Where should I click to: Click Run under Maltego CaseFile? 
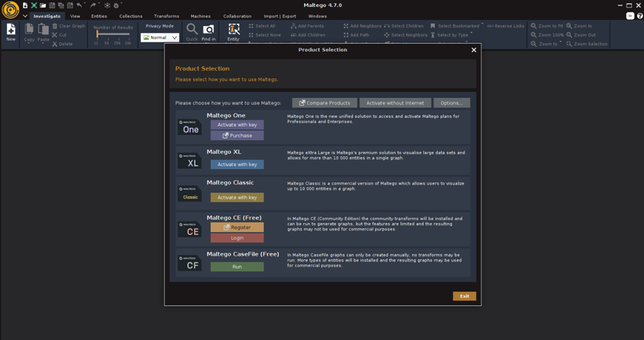(x=237, y=267)
